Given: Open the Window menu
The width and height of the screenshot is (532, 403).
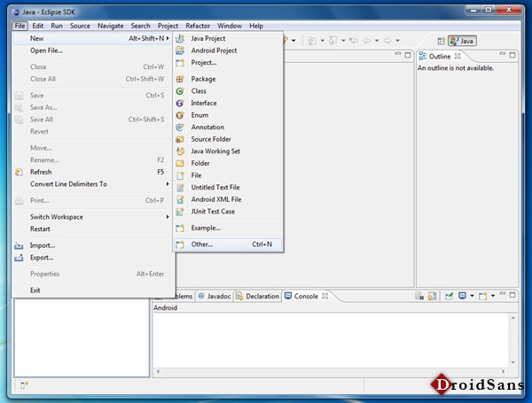Looking at the screenshot, I should pyautogui.click(x=230, y=26).
